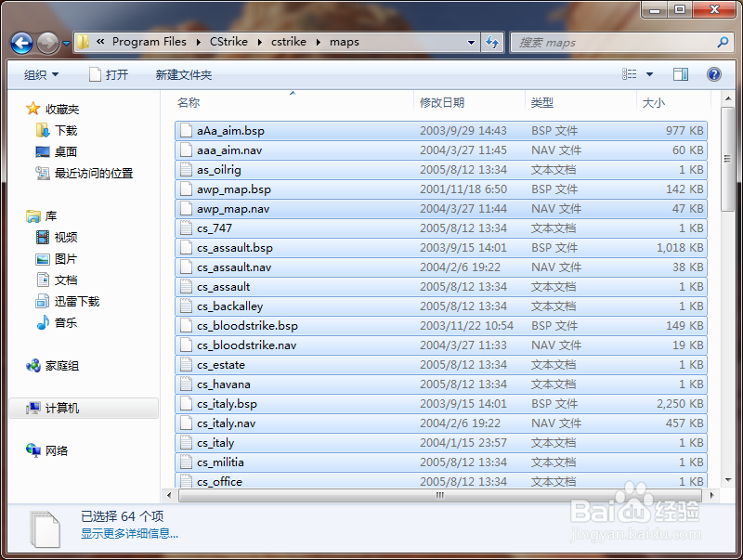
Task: Select 网络 in navigation pane
Action: point(57,450)
